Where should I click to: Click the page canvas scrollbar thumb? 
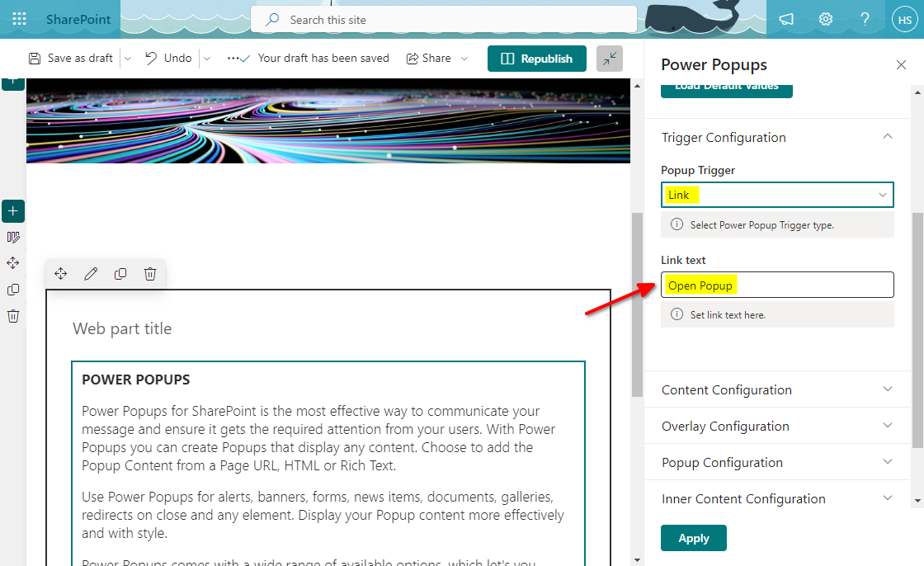pyautogui.click(x=637, y=304)
